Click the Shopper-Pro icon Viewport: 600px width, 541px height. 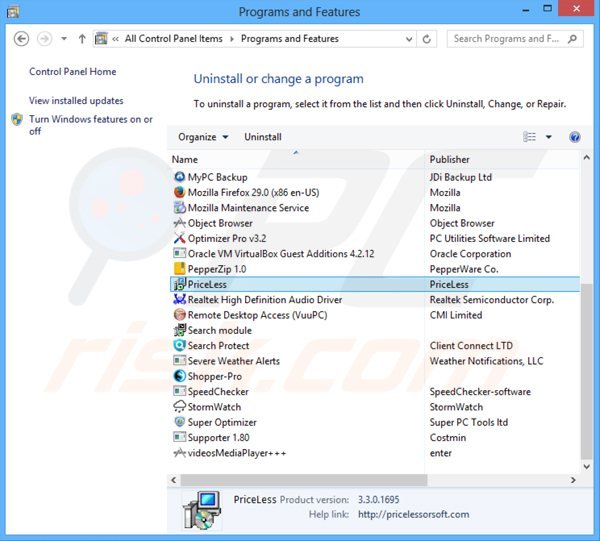click(179, 376)
